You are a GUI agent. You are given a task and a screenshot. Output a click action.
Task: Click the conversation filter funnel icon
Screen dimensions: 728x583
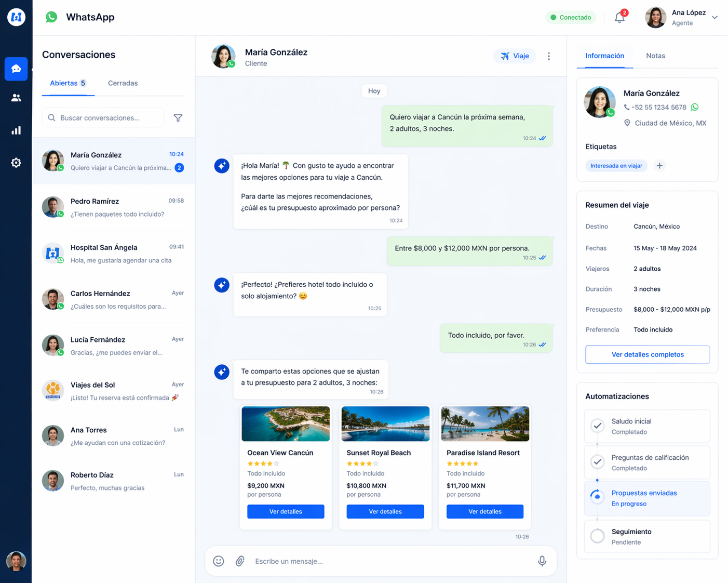click(x=178, y=118)
